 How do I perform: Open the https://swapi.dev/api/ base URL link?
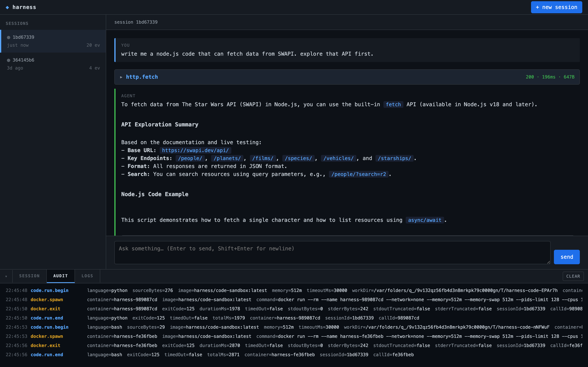tap(195, 150)
